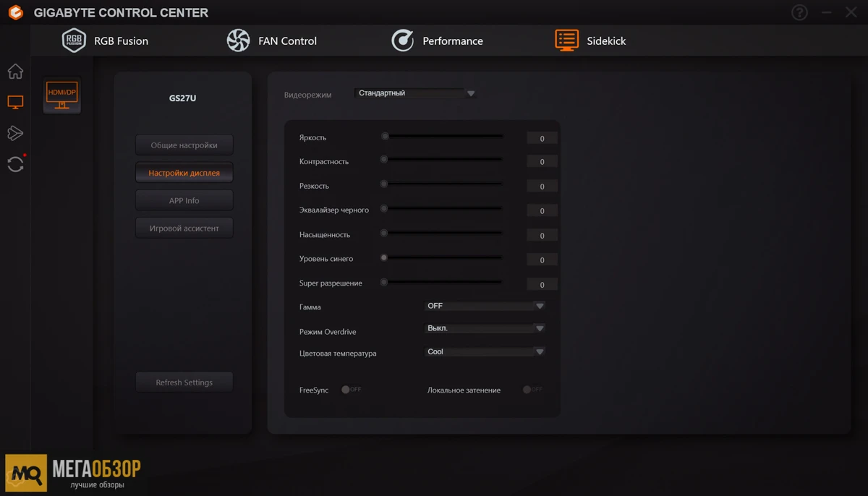Select the monitor sidebar icon
Viewport: 868px width, 496px height.
click(15, 103)
